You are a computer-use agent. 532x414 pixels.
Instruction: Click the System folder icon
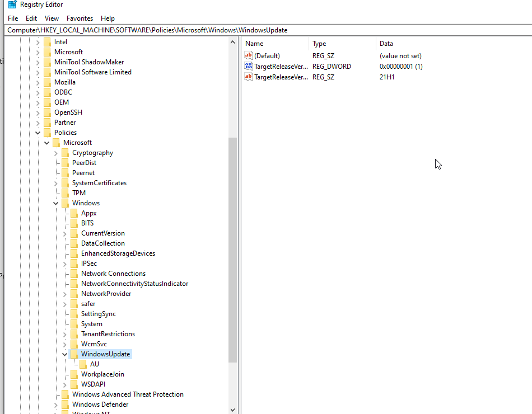pyautogui.click(x=74, y=324)
